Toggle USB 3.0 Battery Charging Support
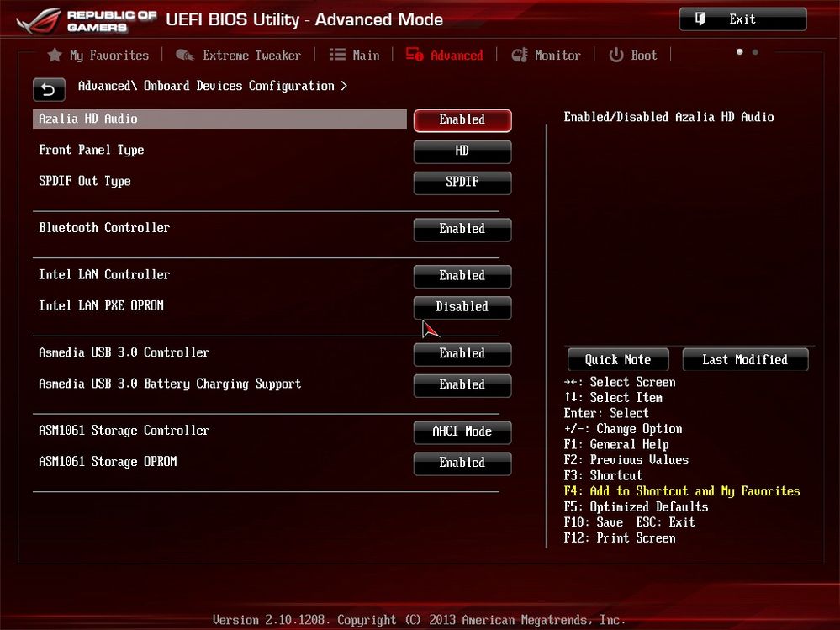The height and width of the screenshot is (630, 840). tap(462, 384)
